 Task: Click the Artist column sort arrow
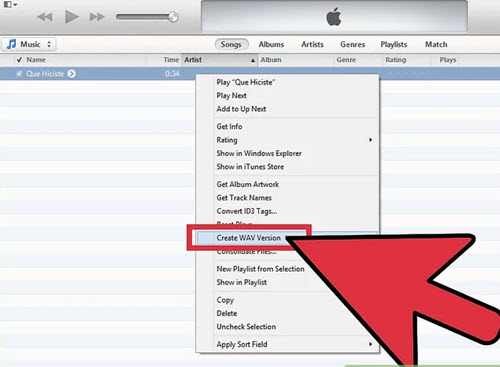[253, 60]
